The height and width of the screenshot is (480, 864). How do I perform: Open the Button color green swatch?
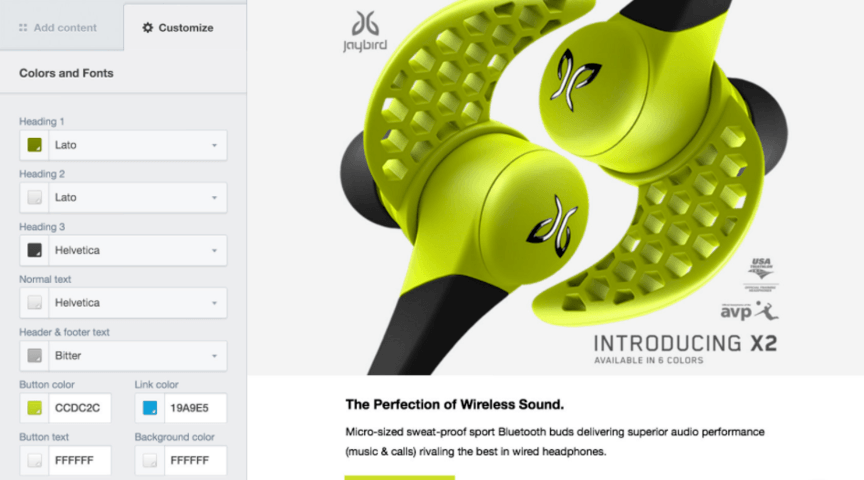coord(35,408)
